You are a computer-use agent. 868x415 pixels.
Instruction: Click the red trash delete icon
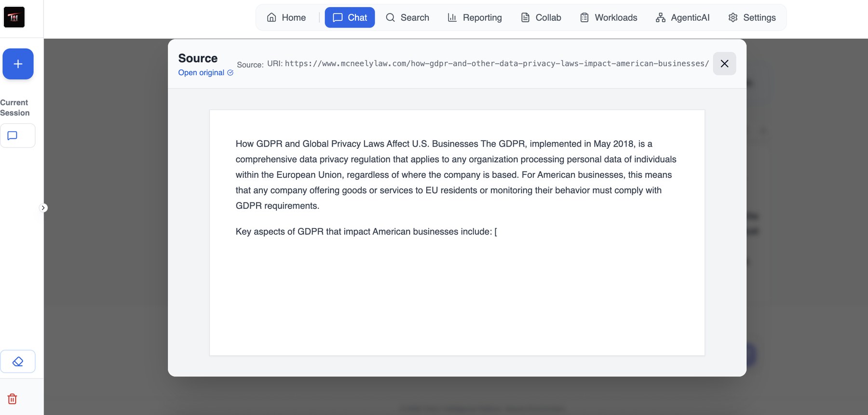pyautogui.click(x=13, y=399)
